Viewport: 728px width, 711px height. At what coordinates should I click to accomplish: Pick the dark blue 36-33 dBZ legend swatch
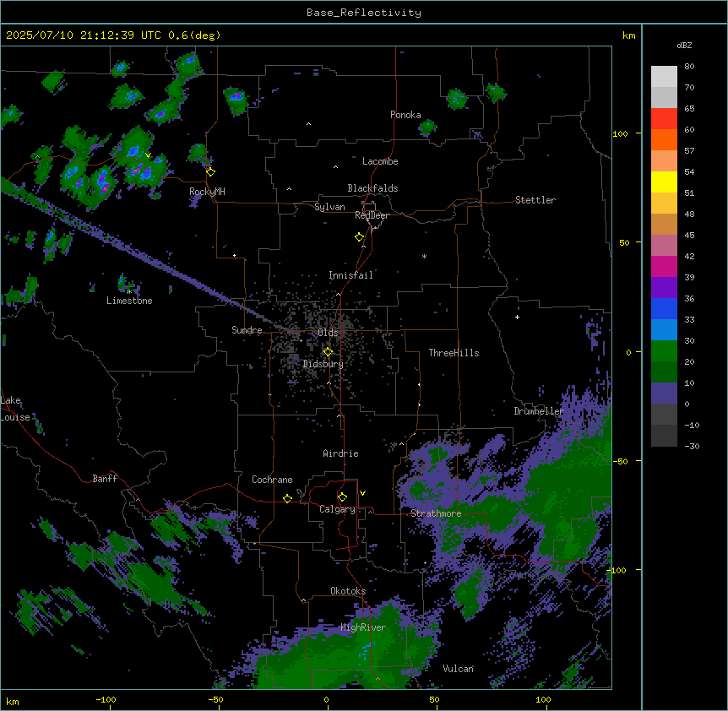pyautogui.click(x=664, y=308)
